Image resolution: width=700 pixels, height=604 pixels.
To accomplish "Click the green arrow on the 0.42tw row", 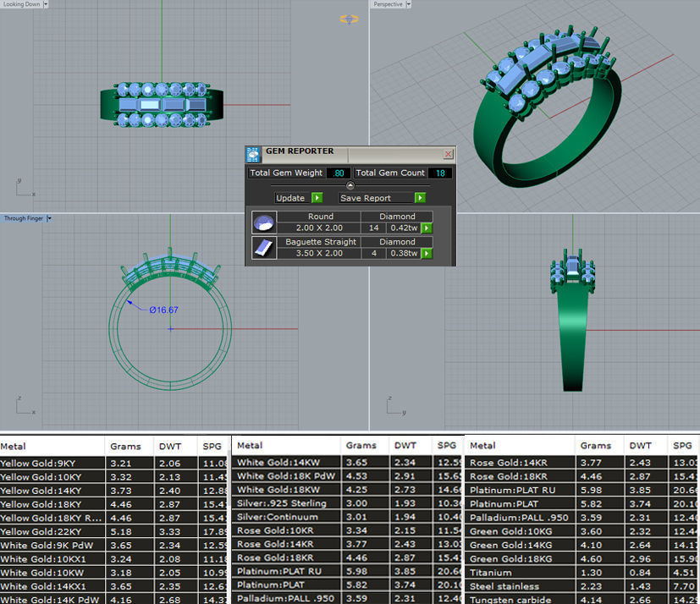I will 427,228.
